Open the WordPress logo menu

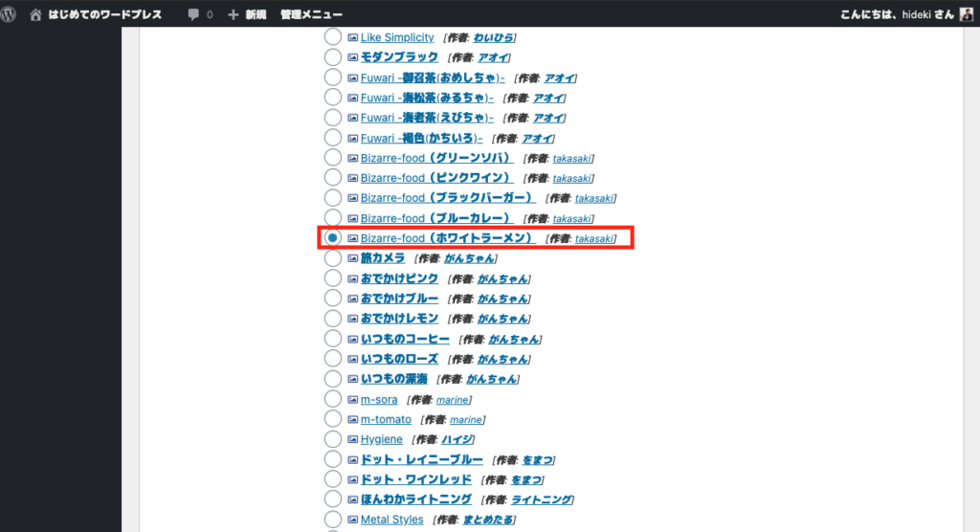[8, 13]
